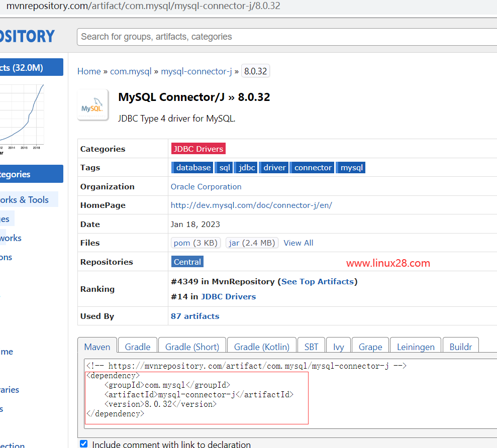
Task: Click the MySQL logo thumbnail
Action: (x=93, y=105)
